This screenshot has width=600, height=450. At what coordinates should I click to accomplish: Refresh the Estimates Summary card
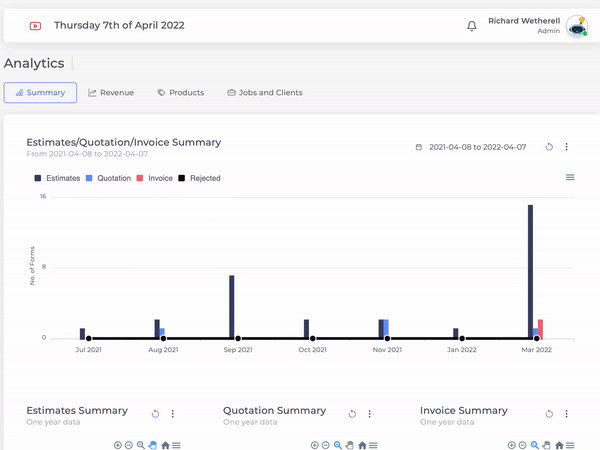(x=155, y=414)
